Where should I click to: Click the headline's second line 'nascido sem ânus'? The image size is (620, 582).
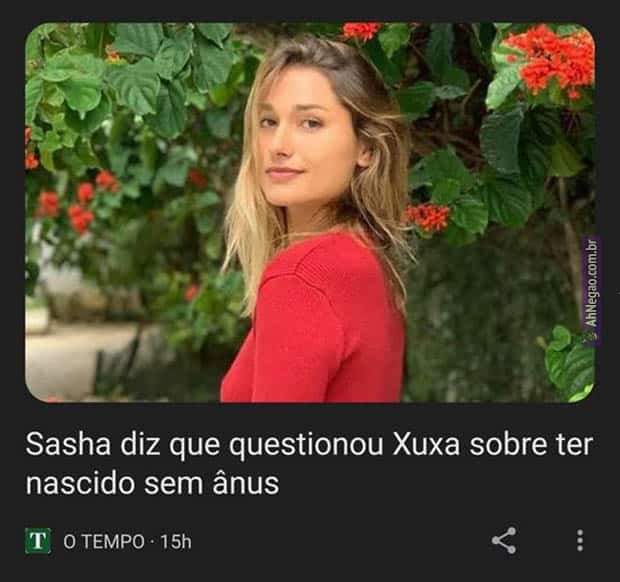pos(152,483)
